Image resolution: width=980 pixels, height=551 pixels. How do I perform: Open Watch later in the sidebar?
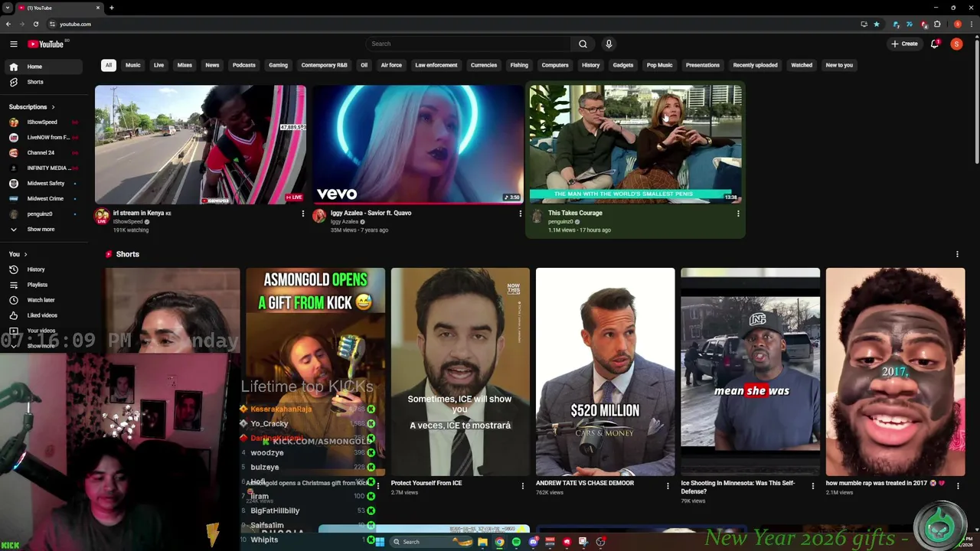coord(42,300)
